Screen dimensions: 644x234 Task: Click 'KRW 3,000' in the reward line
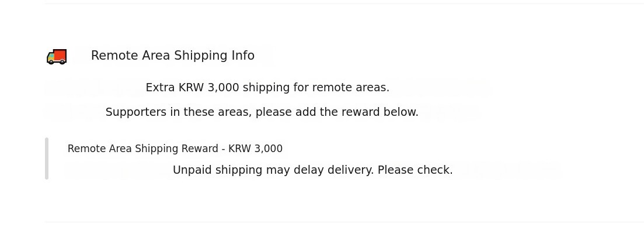[255, 149]
